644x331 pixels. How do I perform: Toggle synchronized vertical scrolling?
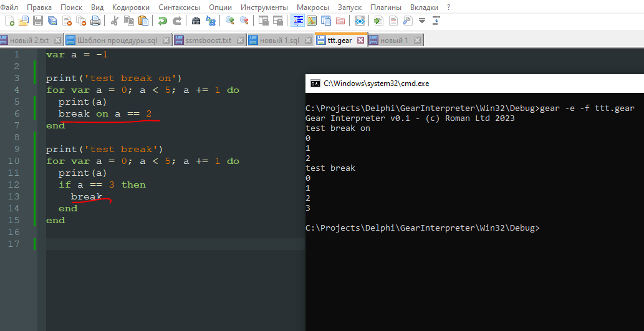point(264,21)
